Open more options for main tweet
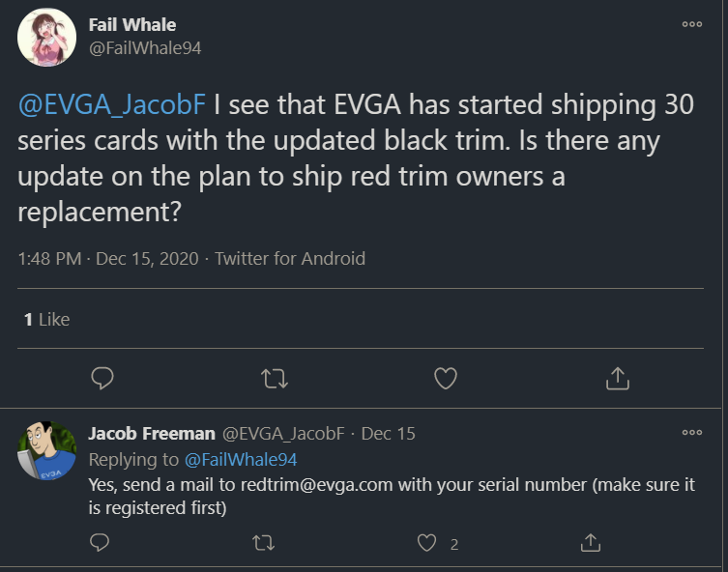Image resolution: width=728 pixels, height=572 pixels. [691, 24]
